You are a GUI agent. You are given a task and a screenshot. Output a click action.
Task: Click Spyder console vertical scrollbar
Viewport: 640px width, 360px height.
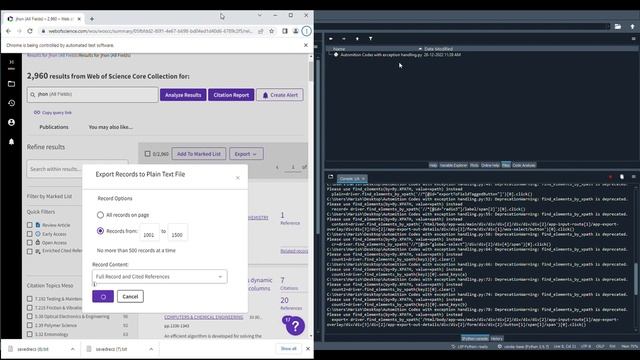point(635,278)
